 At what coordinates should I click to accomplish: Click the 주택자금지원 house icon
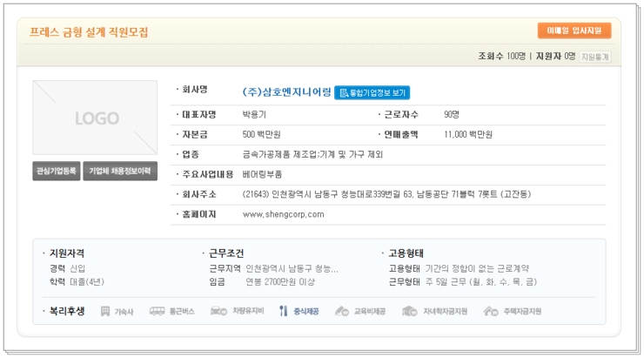click(x=491, y=311)
